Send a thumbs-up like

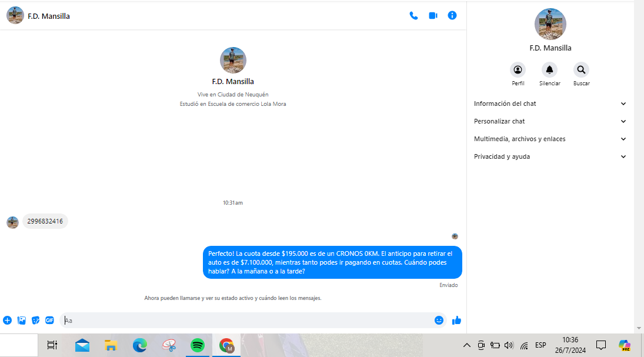tap(456, 321)
